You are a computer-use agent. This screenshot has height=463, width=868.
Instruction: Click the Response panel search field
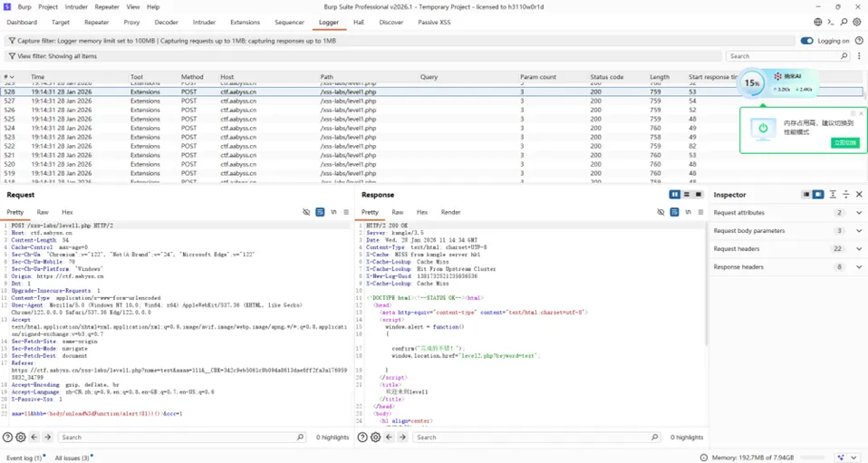536,437
